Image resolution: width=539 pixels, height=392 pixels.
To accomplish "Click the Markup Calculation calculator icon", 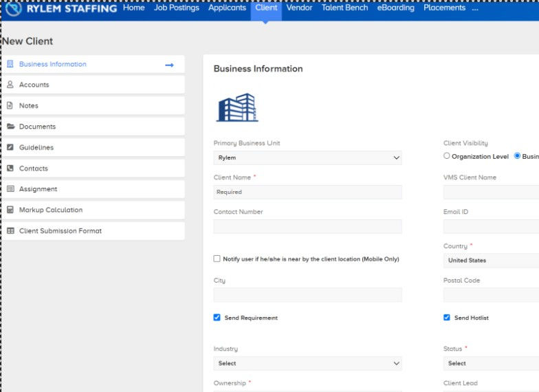I will pyautogui.click(x=10, y=210).
